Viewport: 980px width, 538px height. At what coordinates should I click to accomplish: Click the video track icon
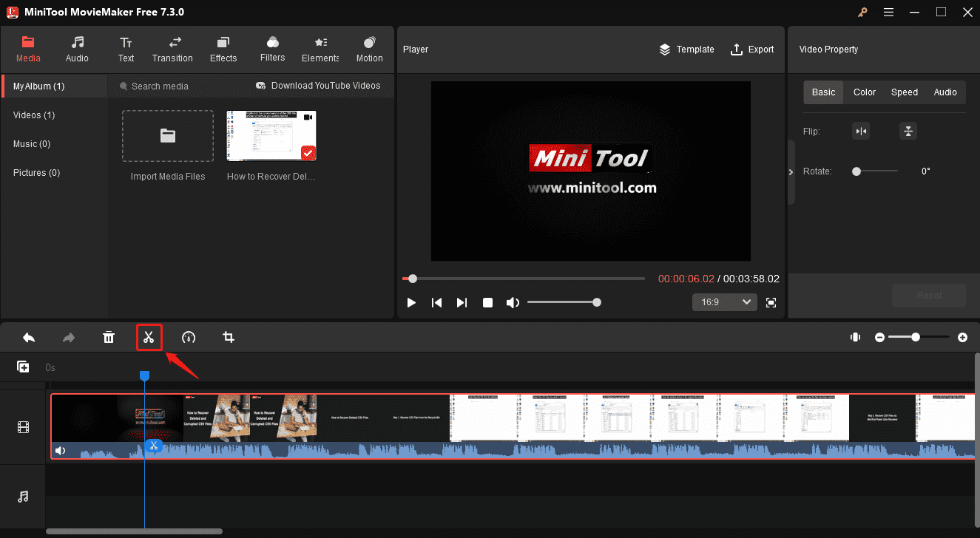[24, 427]
